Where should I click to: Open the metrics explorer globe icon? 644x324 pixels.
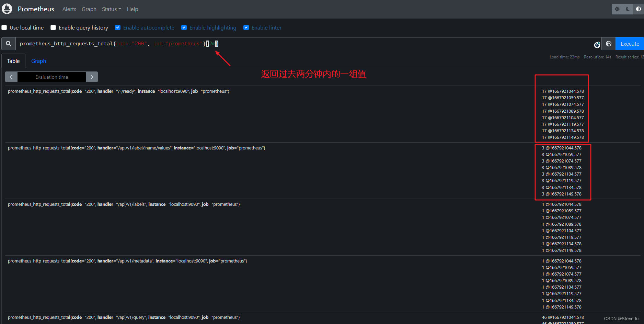609,44
